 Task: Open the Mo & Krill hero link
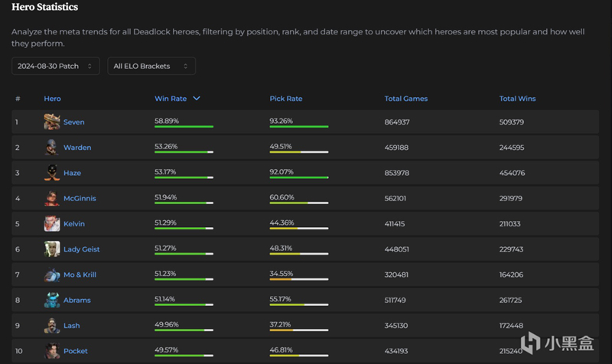(80, 275)
